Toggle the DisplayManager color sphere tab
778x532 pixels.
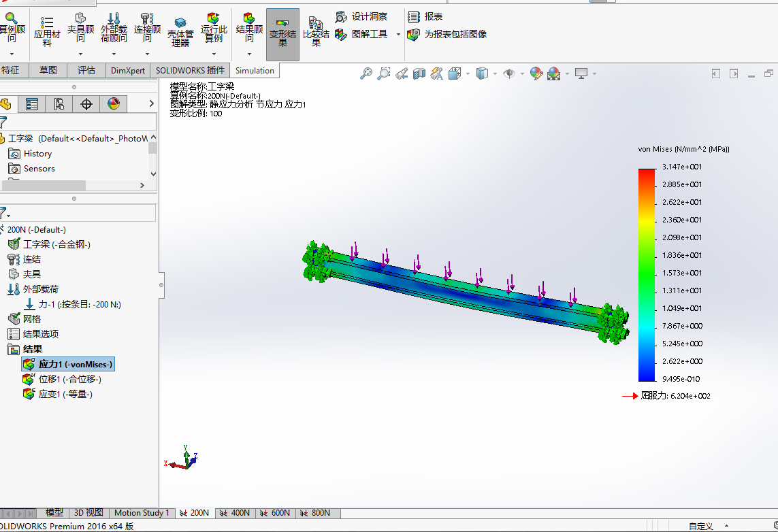[x=114, y=103]
